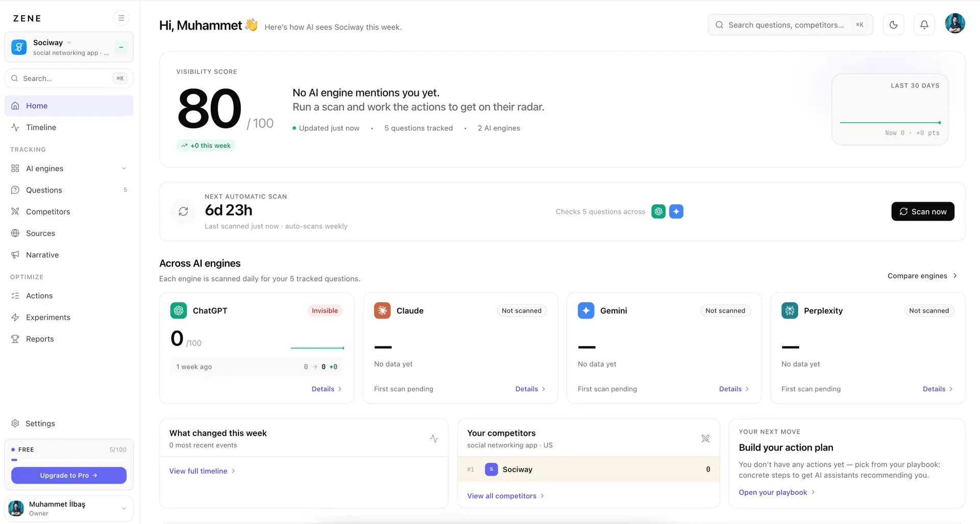Collapse sidebar with the hamburger icon

[x=121, y=18]
